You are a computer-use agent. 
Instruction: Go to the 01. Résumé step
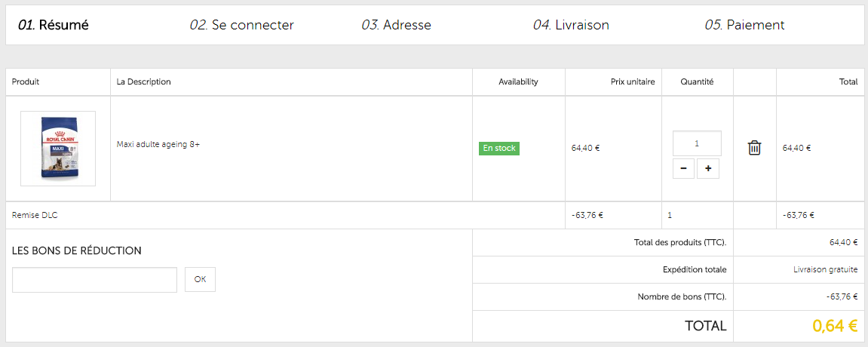[53, 25]
